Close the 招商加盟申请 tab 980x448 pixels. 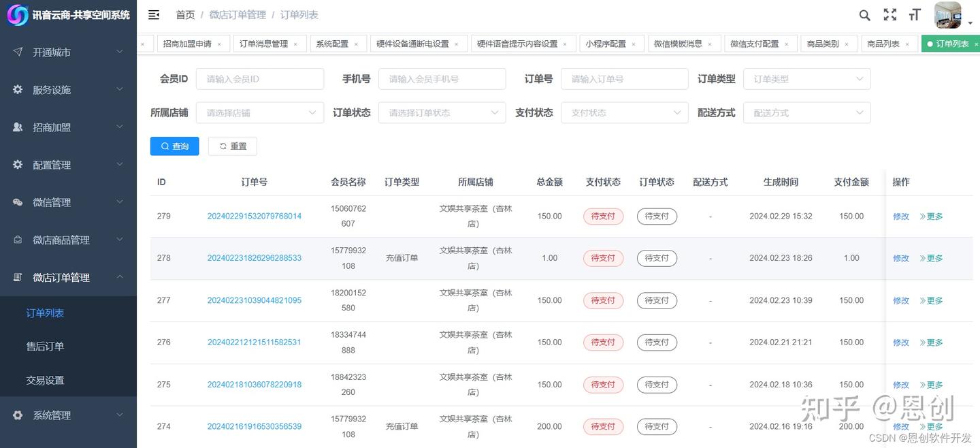(x=219, y=44)
